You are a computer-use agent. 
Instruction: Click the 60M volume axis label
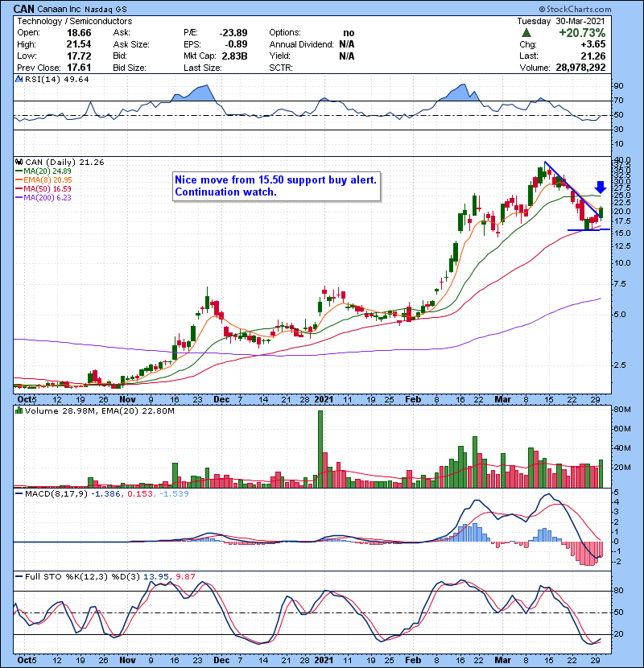pyautogui.click(x=621, y=429)
